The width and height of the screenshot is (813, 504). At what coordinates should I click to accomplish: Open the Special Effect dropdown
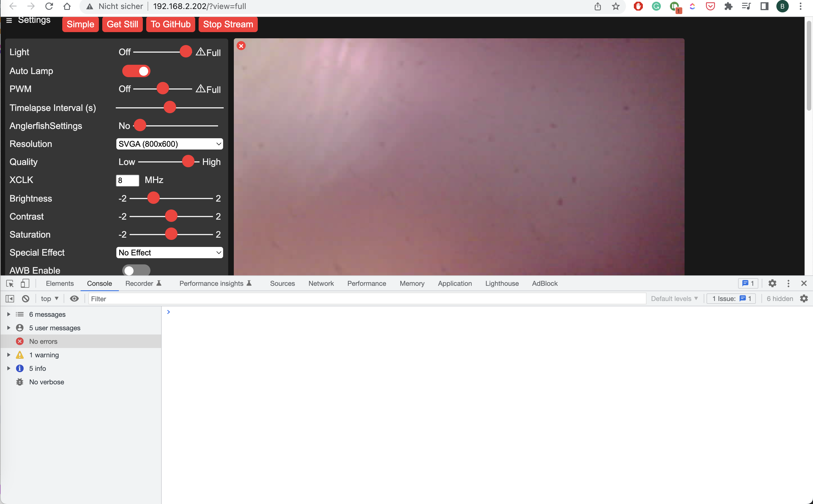click(x=169, y=252)
